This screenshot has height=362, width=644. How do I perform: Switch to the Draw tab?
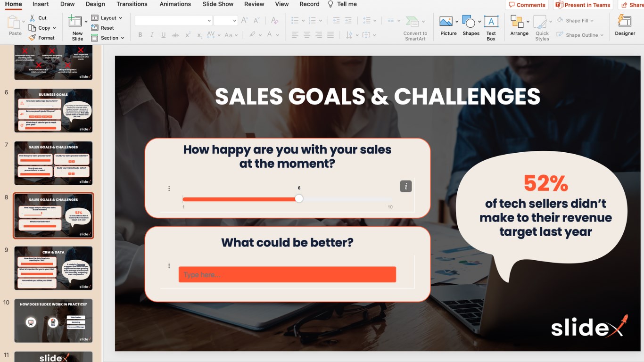67,4
